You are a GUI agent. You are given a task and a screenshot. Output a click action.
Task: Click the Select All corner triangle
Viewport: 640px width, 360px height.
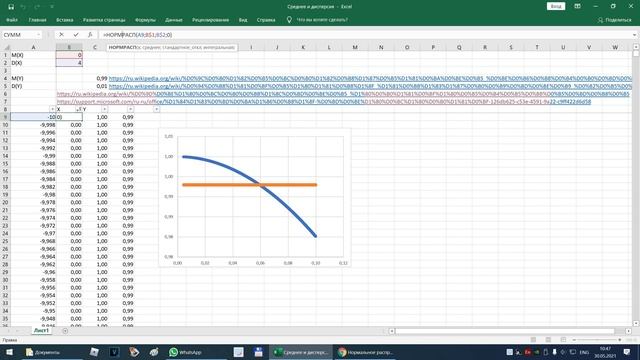6,47
